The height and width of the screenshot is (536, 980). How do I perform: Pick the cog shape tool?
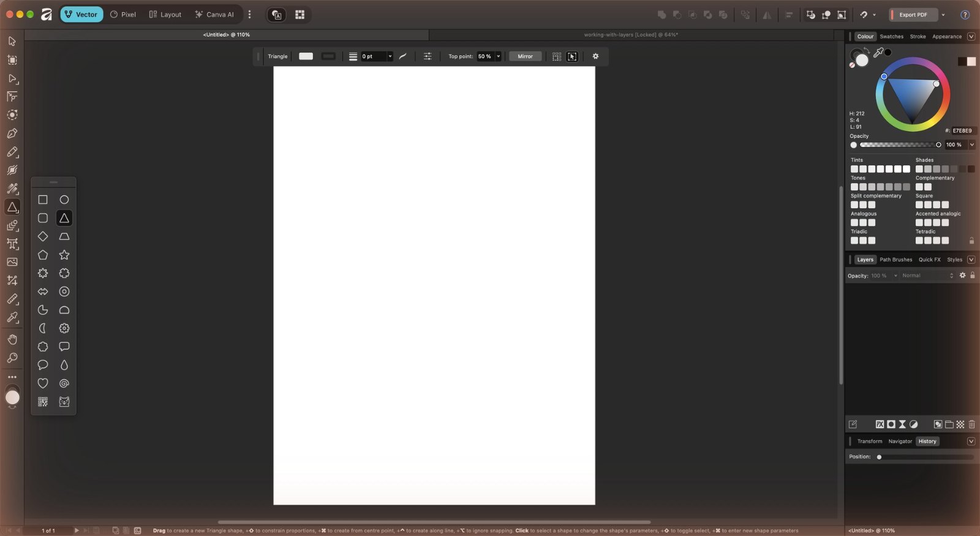pos(64,328)
